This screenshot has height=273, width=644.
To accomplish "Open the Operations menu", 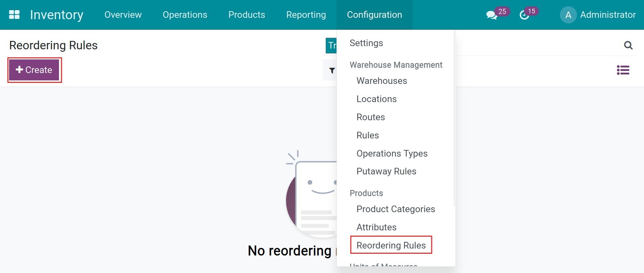I will point(185,15).
